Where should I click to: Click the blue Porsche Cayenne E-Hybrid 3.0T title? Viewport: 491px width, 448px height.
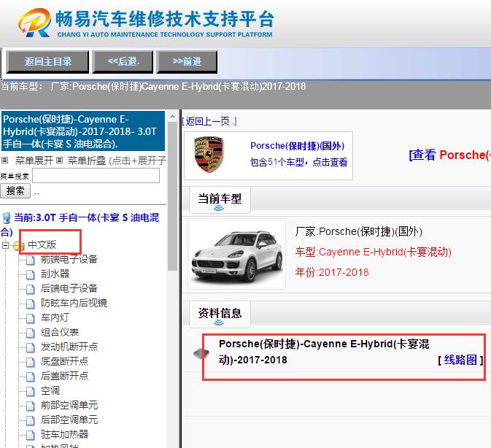pos(82,131)
